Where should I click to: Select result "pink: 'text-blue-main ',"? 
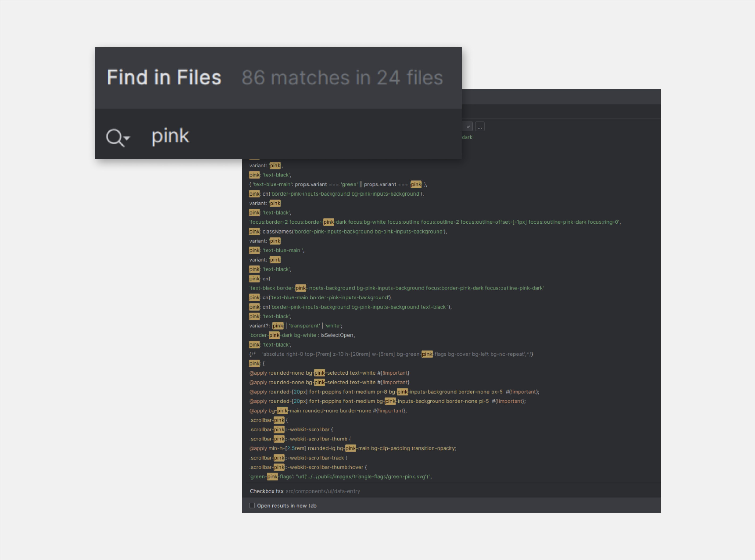click(276, 251)
